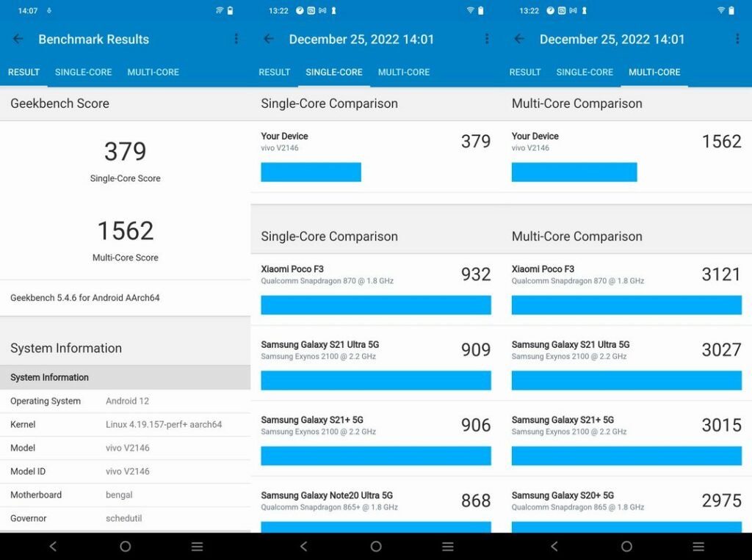The image size is (752, 560).
Task: Switch to MULTI-CORE tab on left screen
Action: pos(153,73)
